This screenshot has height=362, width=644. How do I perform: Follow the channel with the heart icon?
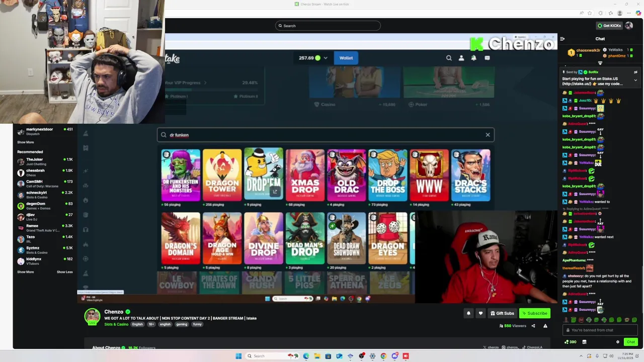(480, 313)
